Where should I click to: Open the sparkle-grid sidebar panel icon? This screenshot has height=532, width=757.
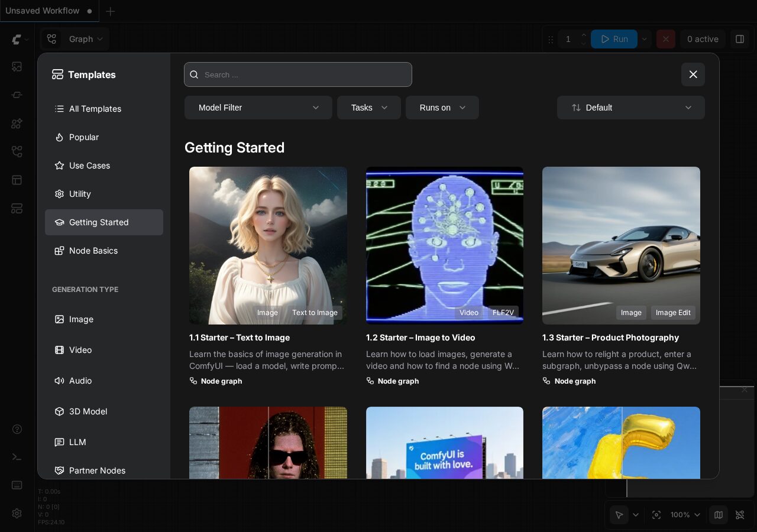pyautogui.click(x=17, y=124)
